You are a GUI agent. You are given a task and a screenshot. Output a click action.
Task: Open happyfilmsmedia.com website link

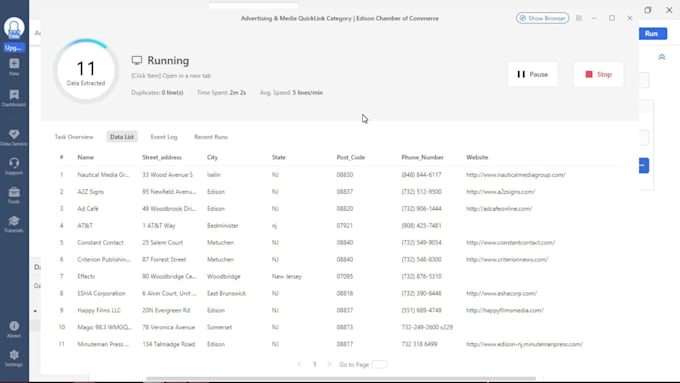(x=505, y=310)
